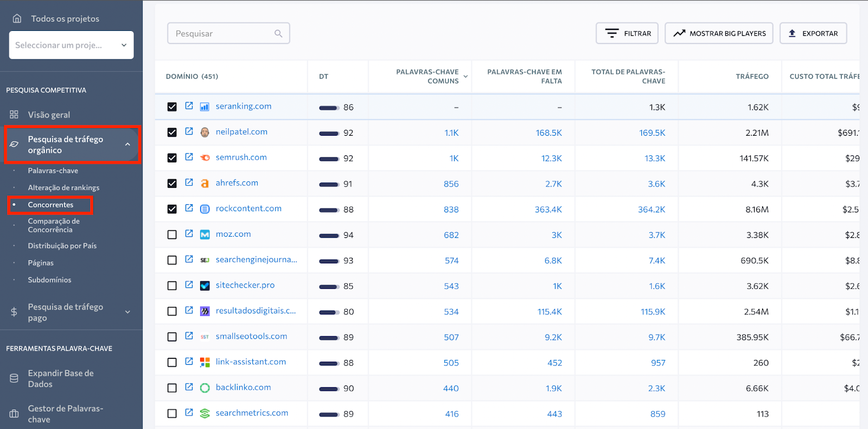Open external link icon for searchenginejournal row
This screenshot has height=429, width=868.
pos(189,259)
